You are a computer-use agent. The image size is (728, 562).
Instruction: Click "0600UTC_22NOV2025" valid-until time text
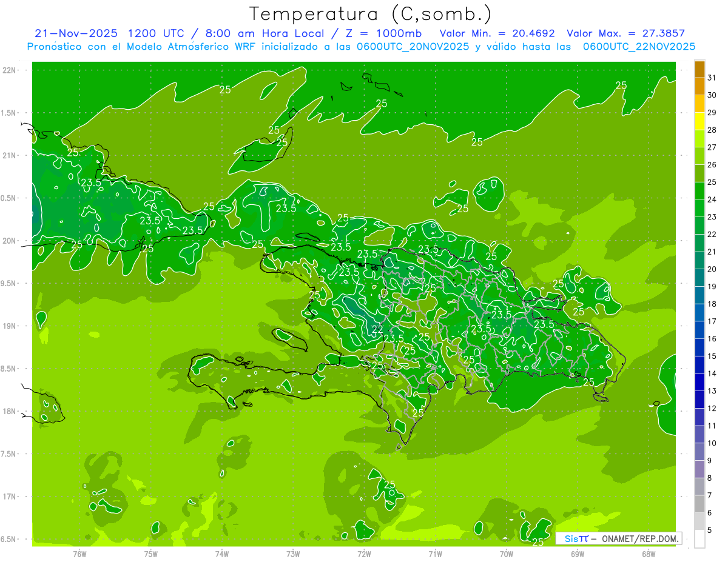click(639, 47)
